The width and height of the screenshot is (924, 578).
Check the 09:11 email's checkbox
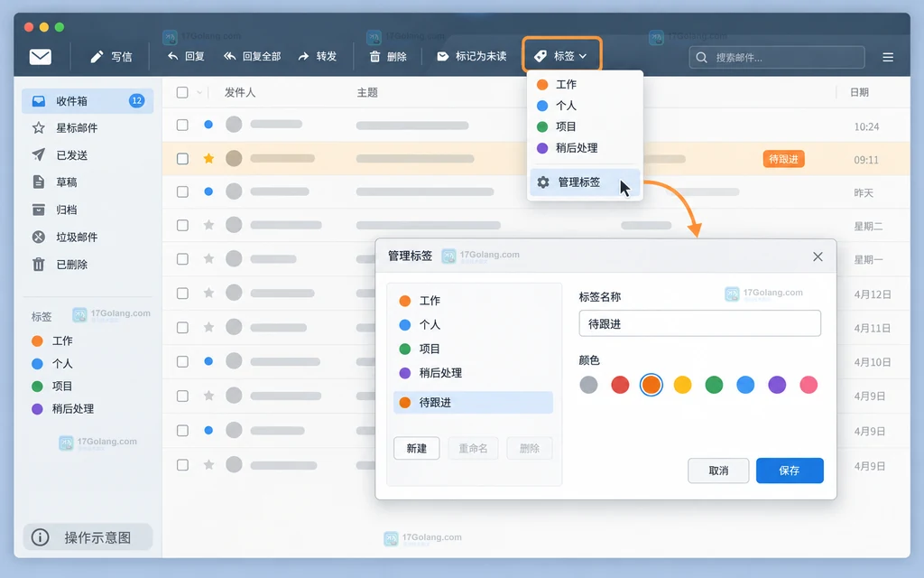(x=182, y=159)
